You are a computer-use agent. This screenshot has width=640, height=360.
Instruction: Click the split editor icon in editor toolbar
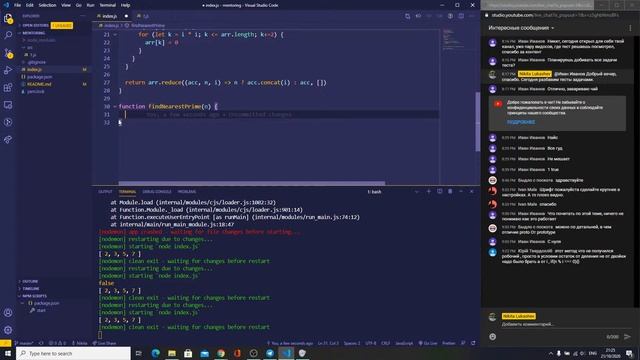pos(461,16)
